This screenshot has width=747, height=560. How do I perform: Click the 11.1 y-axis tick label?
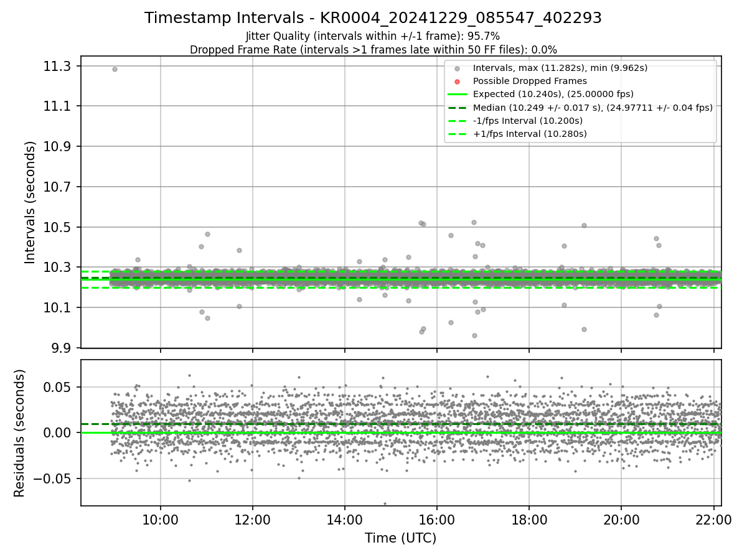58,106
